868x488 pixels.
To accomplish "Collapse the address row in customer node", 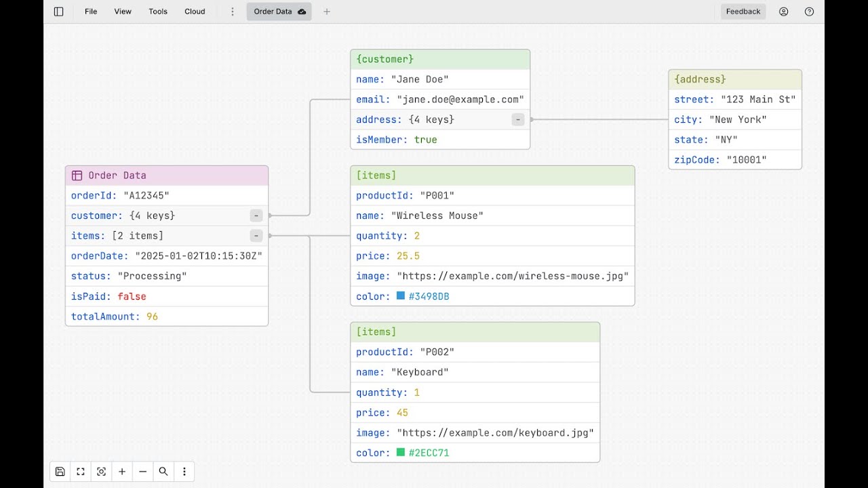I will (518, 119).
